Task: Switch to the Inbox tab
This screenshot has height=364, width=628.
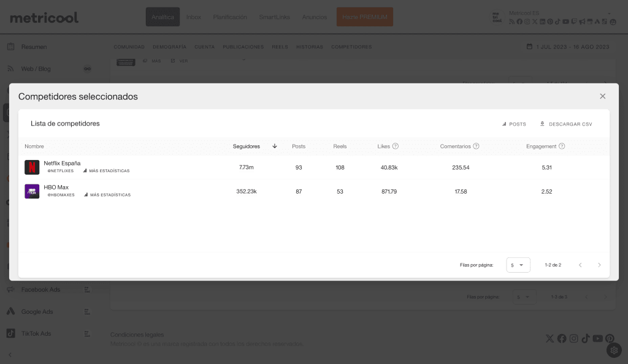Action: [x=193, y=17]
